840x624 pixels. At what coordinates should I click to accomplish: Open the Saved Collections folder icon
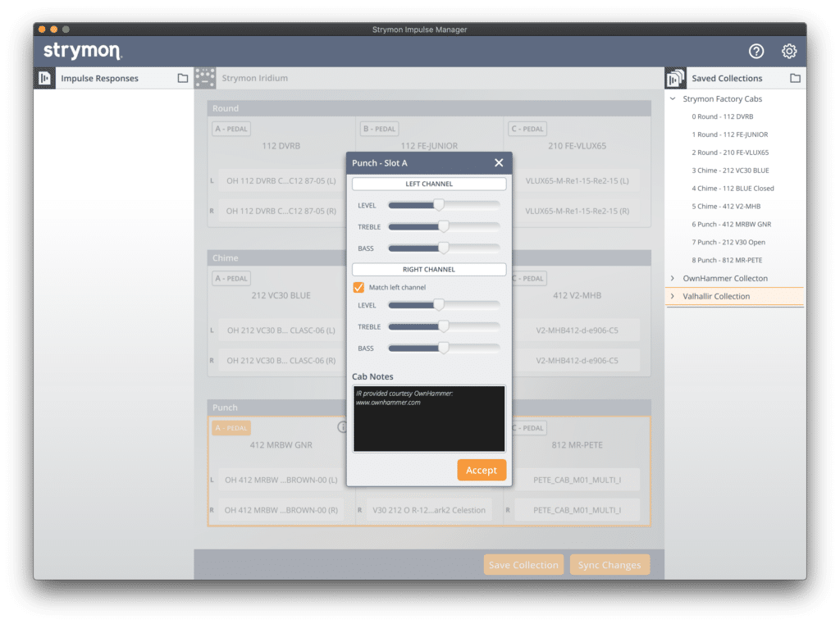click(795, 78)
